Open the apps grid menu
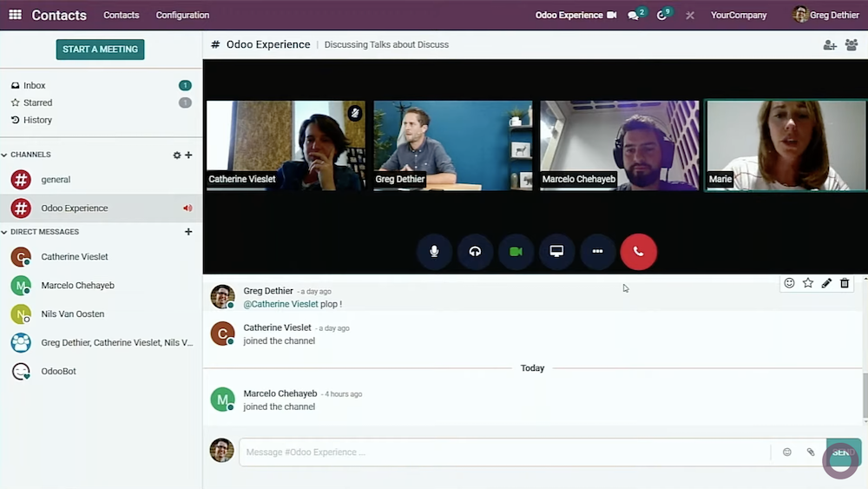Screen dimensions: 868x489 pos(15,15)
